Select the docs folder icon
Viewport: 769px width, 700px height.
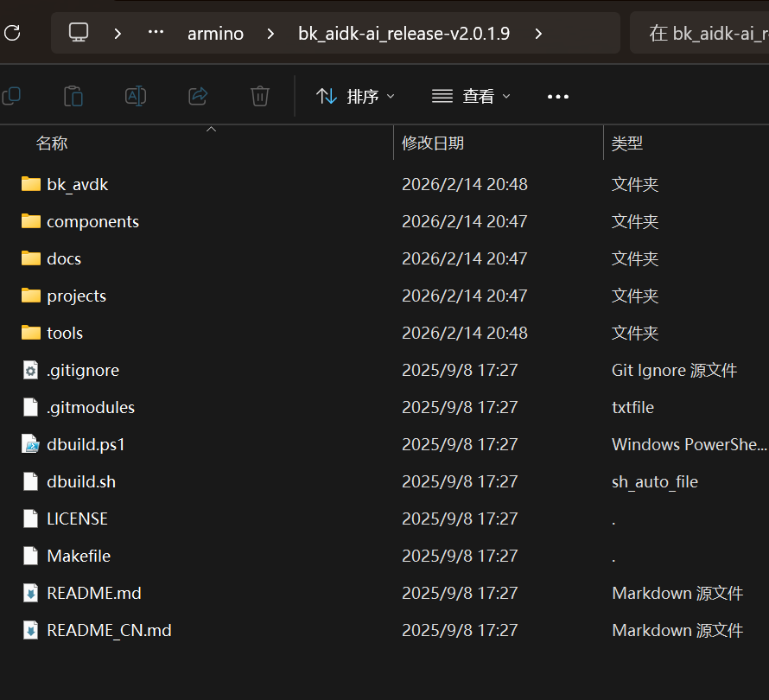pos(31,258)
